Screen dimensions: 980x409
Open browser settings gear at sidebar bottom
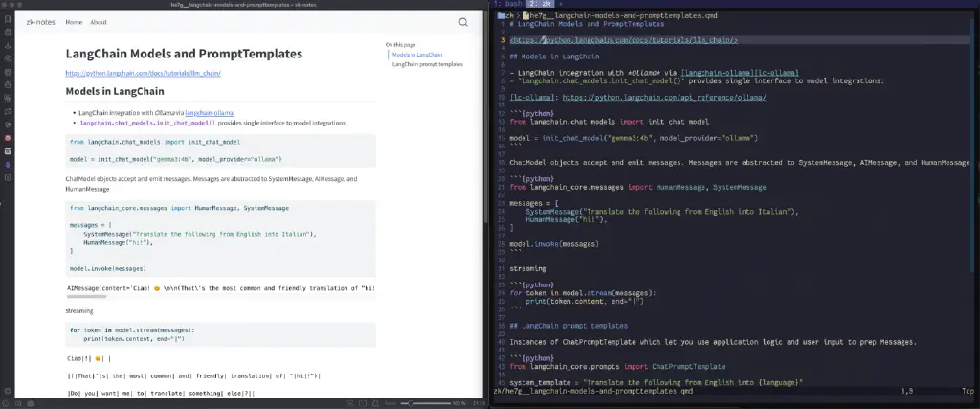[8, 391]
